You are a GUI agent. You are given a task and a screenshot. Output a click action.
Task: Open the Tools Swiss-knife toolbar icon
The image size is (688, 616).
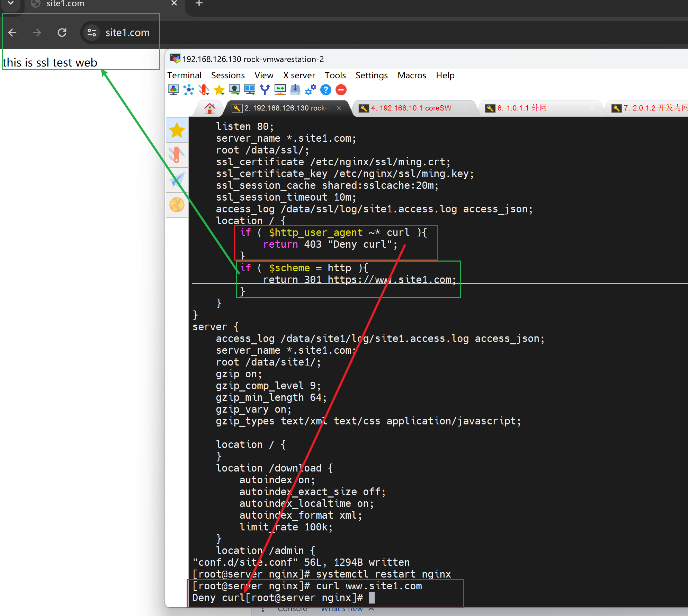point(204,90)
